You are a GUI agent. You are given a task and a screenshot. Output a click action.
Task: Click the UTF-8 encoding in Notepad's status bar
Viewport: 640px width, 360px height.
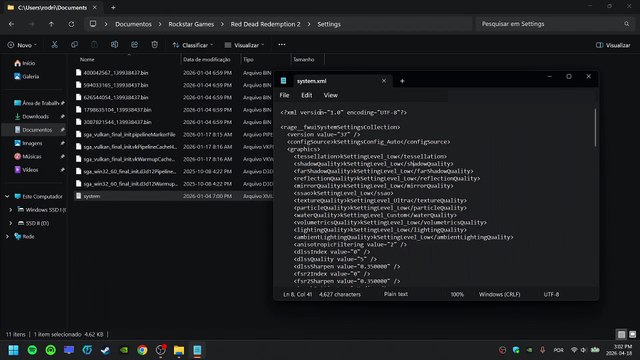coord(551,294)
